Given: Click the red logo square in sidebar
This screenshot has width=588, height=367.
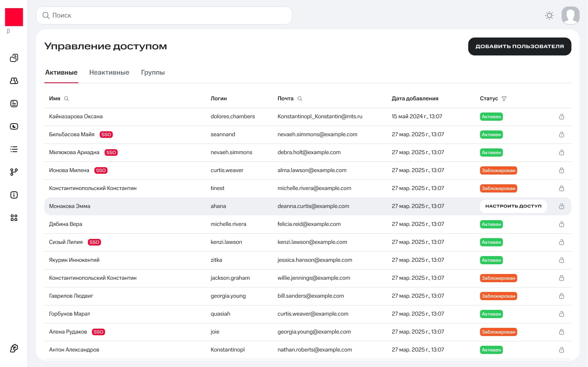Looking at the screenshot, I should click(14, 17).
